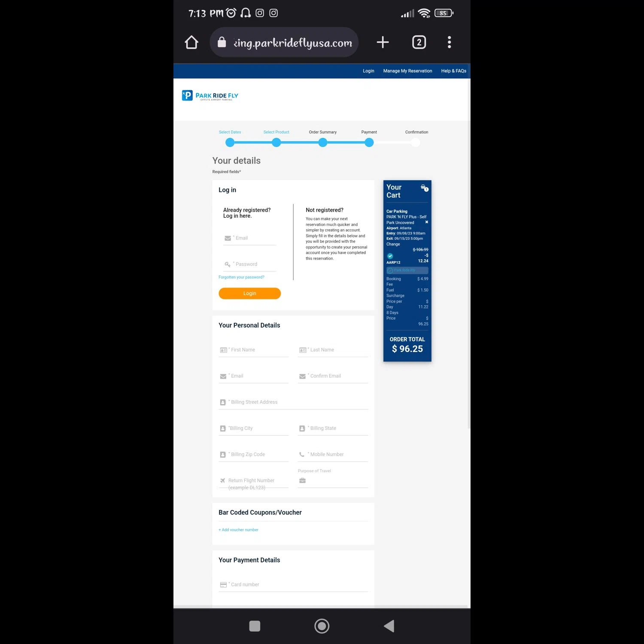Screen dimensions: 644x644
Task: Focus the First Name field
Action: (x=253, y=350)
